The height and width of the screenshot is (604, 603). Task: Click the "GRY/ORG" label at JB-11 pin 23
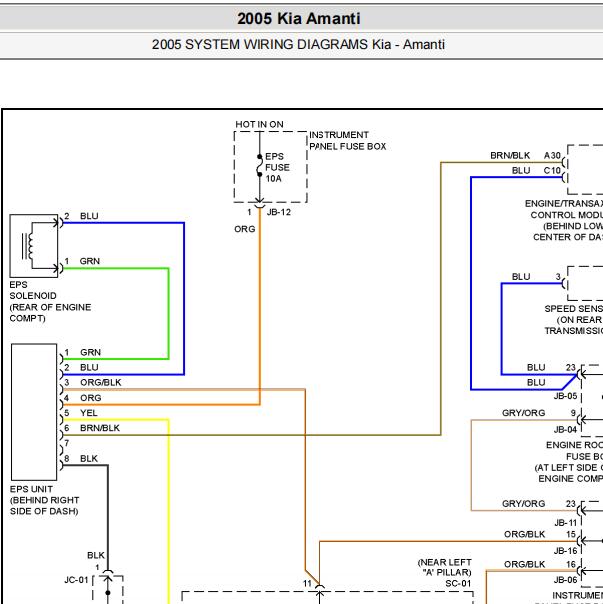pos(524,503)
